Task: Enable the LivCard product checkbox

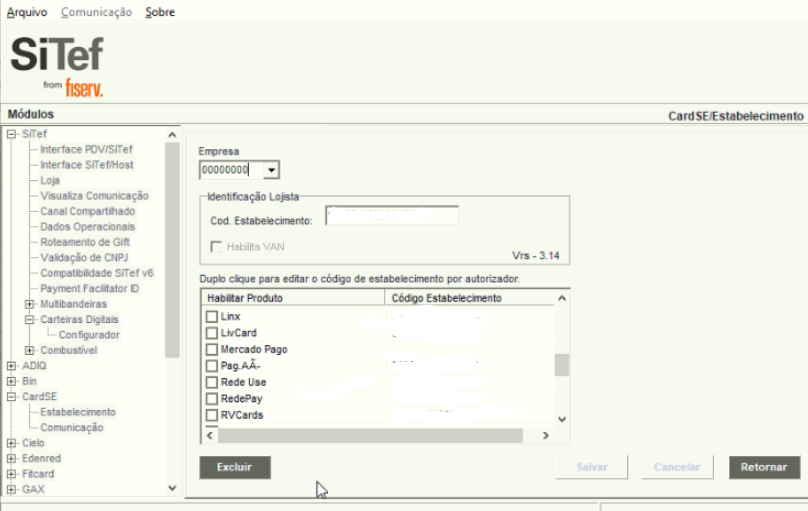Action: pos(211,333)
